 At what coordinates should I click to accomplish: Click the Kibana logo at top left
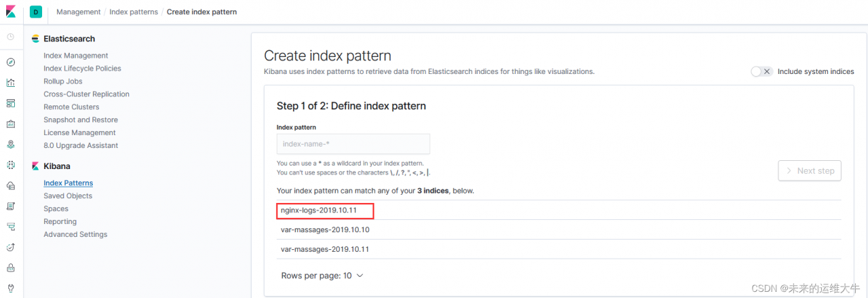11,12
